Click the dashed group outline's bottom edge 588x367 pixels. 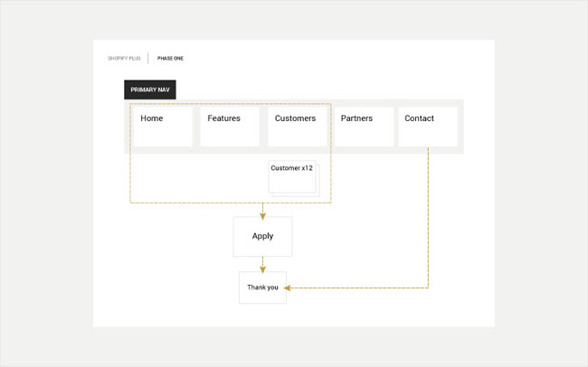(x=199, y=202)
